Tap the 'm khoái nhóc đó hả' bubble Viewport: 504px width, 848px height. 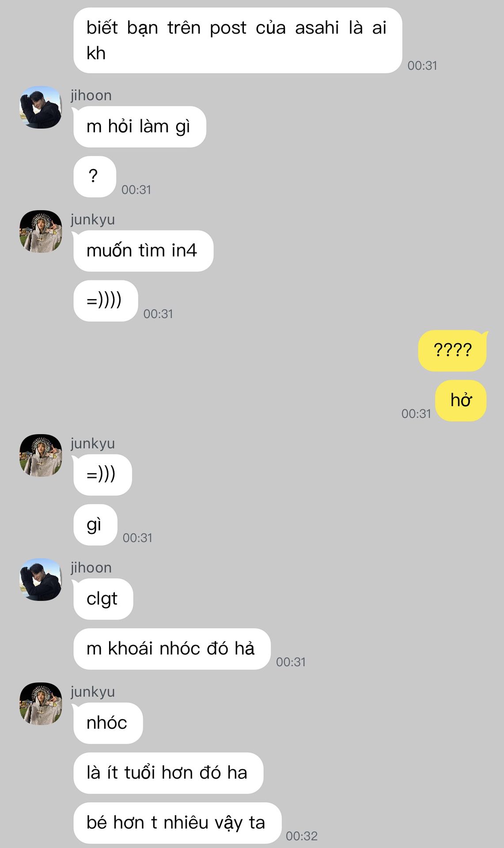[172, 649]
